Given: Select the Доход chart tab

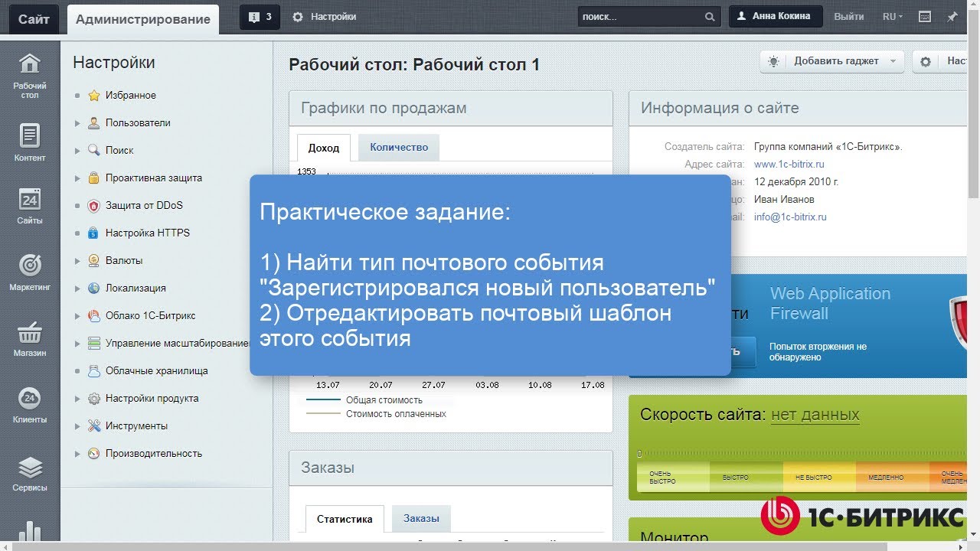Looking at the screenshot, I should click(324, 148).
